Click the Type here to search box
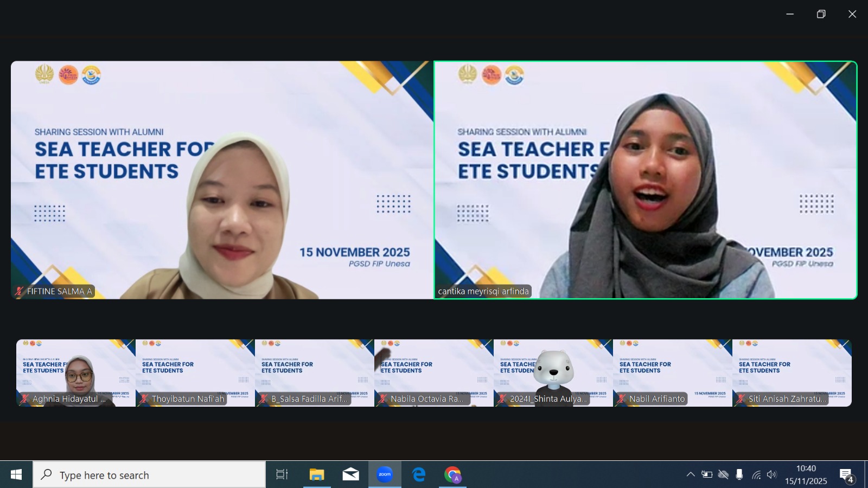 pyautogui.click(x=149, y=475)
